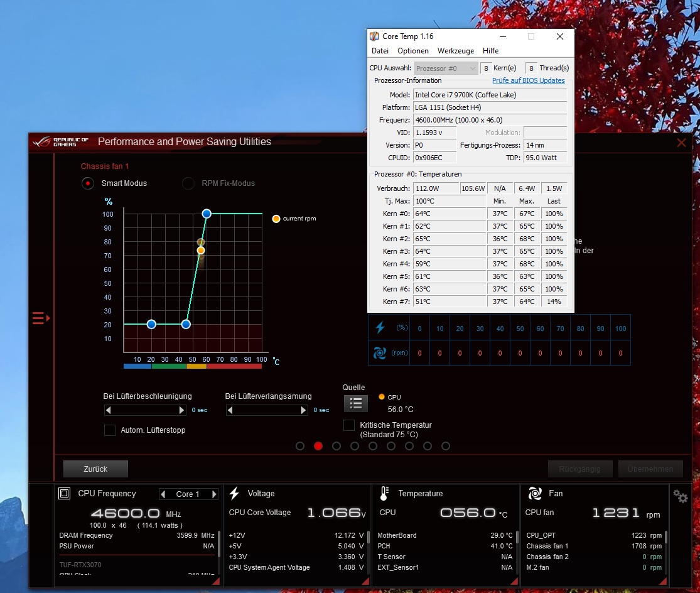Click the Lüfterbeschleunigung slider track
Screen dimensions: 700x593
145,410
